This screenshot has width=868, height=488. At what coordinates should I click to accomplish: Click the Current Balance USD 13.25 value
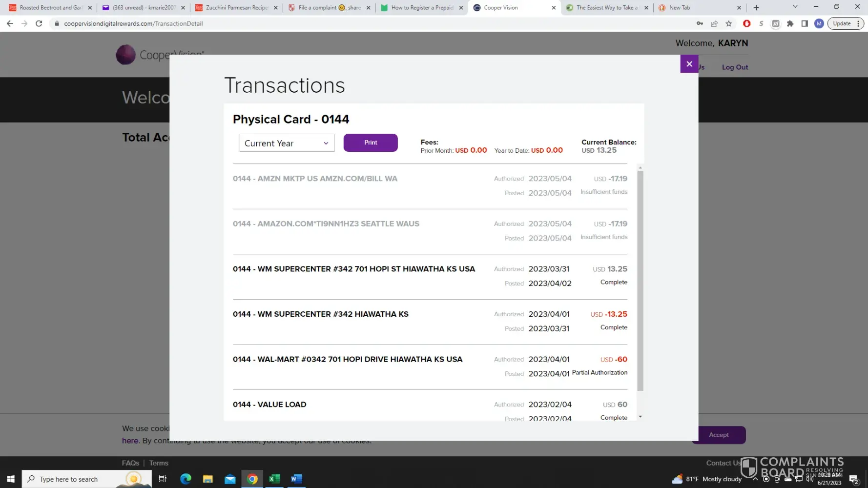(x=599, y=150)
